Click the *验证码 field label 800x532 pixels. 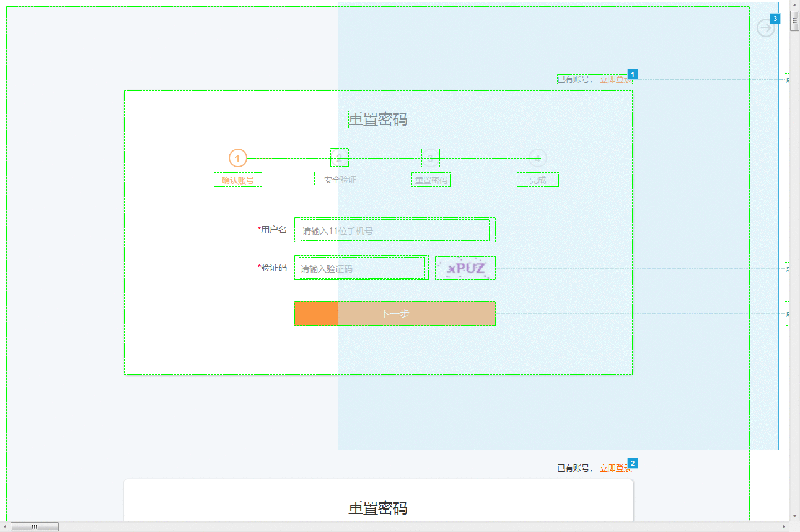[272, 268]
